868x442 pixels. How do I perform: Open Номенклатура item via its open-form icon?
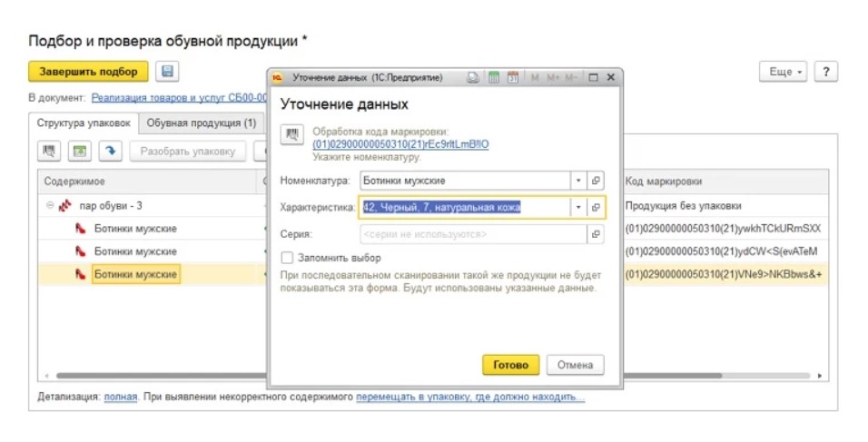596,181
